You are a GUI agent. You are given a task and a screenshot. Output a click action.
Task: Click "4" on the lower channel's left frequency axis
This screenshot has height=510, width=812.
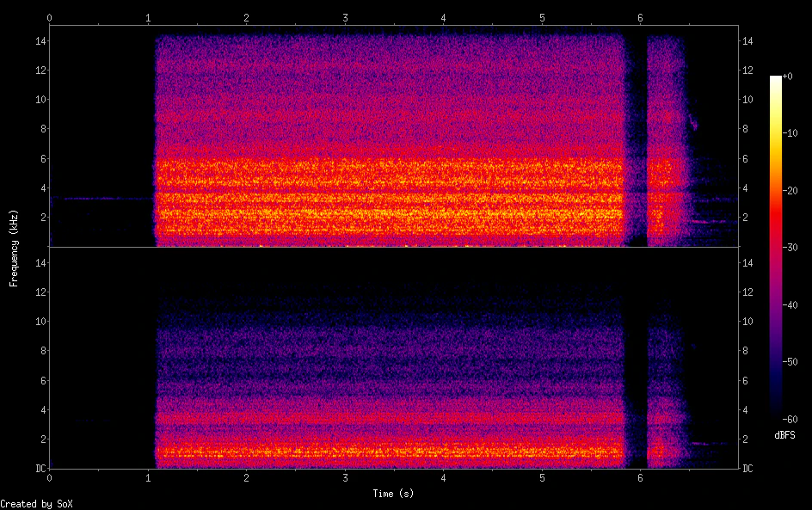pos(44,410)
